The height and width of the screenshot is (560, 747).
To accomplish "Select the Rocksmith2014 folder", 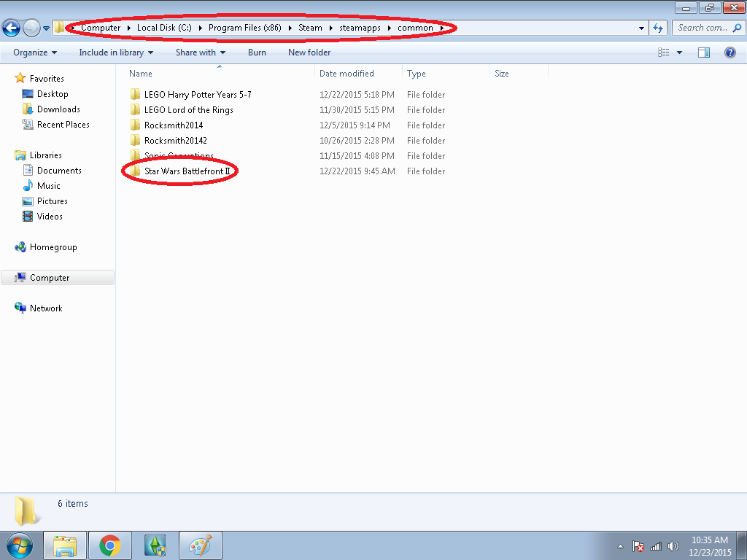I will pos(174,125).
